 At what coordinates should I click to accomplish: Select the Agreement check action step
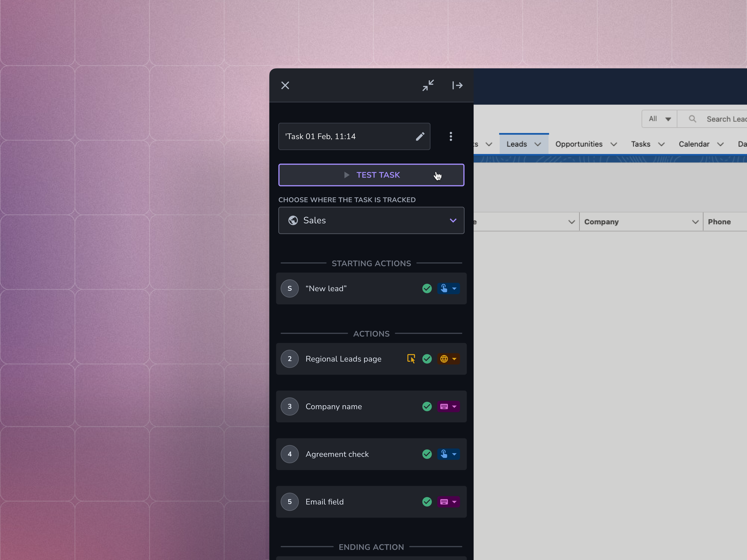371,454
